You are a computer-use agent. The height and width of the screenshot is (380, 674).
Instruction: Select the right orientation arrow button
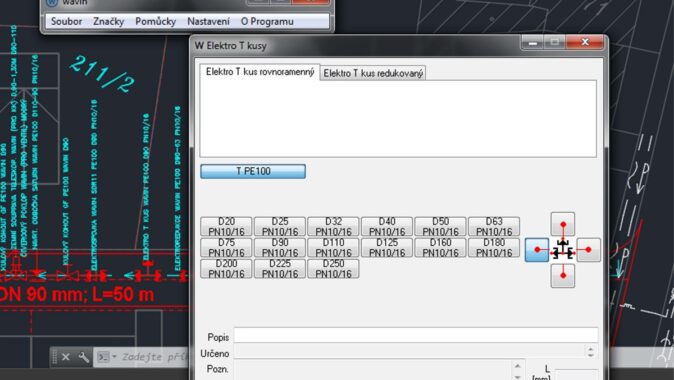point(588,250)
